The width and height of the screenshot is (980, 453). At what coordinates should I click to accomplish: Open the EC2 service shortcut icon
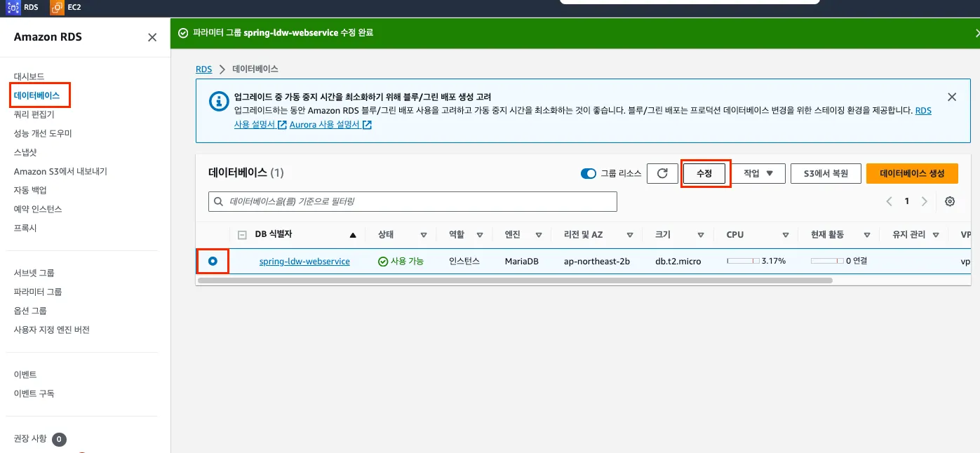57,8
